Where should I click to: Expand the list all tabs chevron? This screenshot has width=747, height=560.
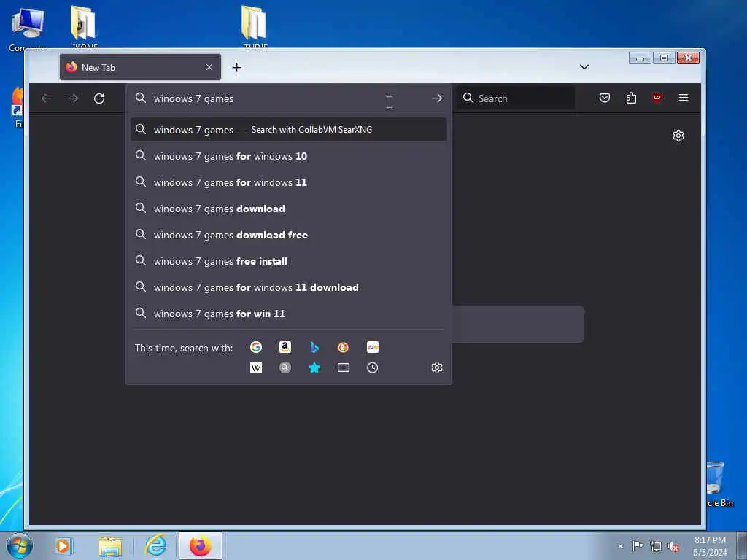tap(584, 67)
